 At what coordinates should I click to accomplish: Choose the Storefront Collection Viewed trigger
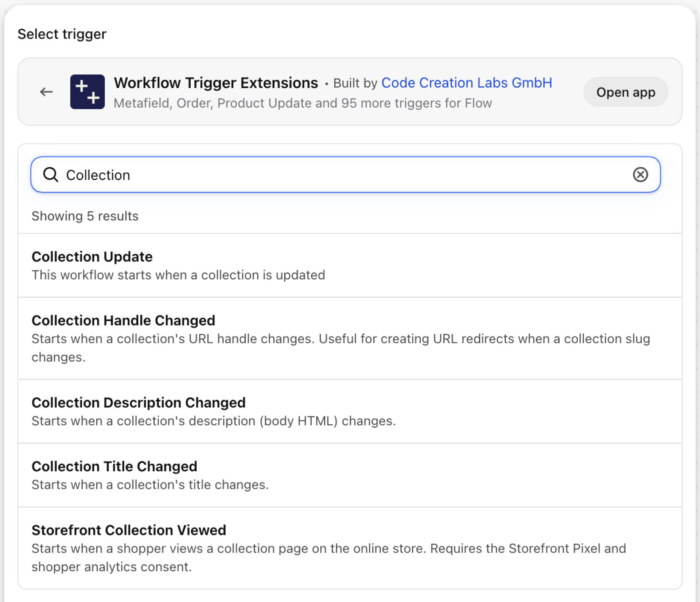[x=350, y=548]
